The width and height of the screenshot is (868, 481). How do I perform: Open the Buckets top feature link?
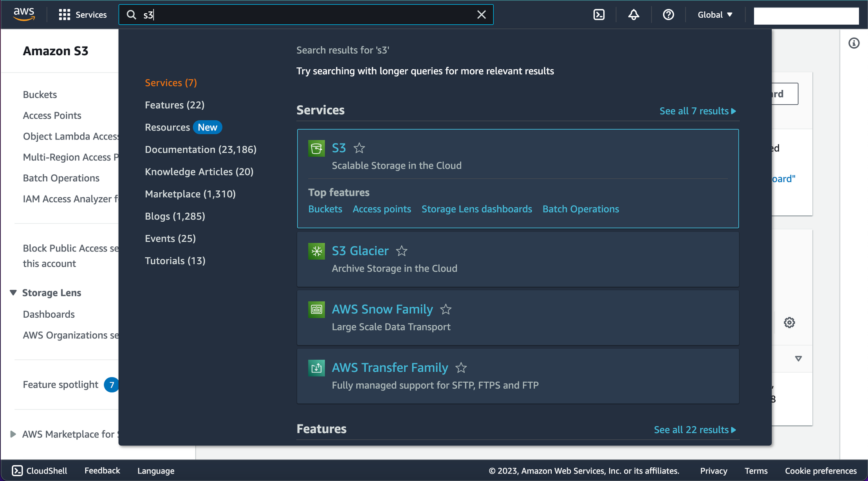(325, 209)
